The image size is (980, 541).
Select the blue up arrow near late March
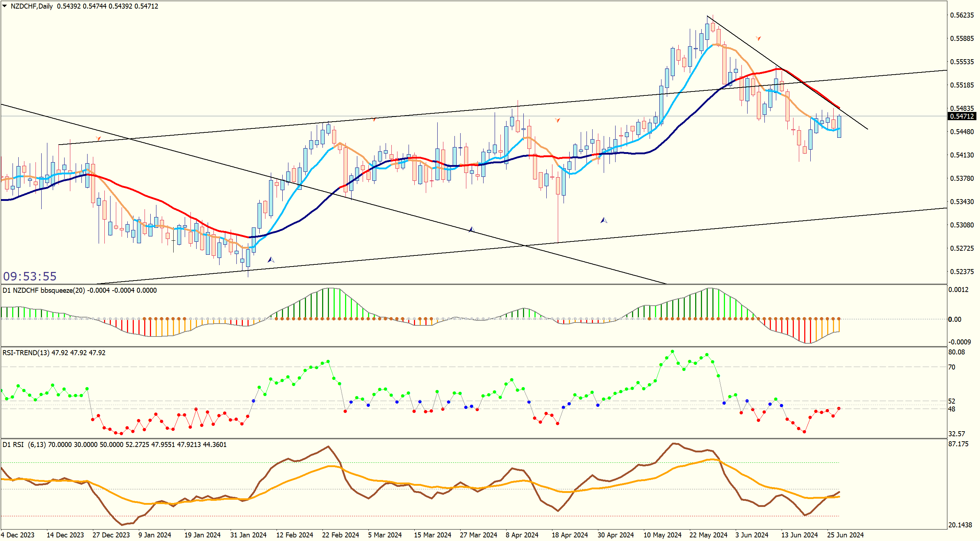[x=471, y=229]
